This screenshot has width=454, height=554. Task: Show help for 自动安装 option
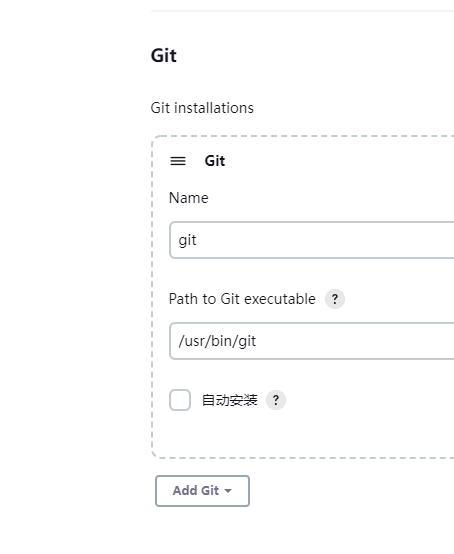(276, 400)
